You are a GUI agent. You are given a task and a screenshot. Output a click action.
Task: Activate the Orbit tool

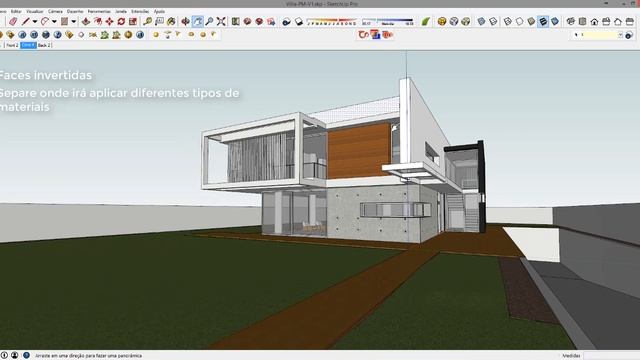click(x=185, y=21)
